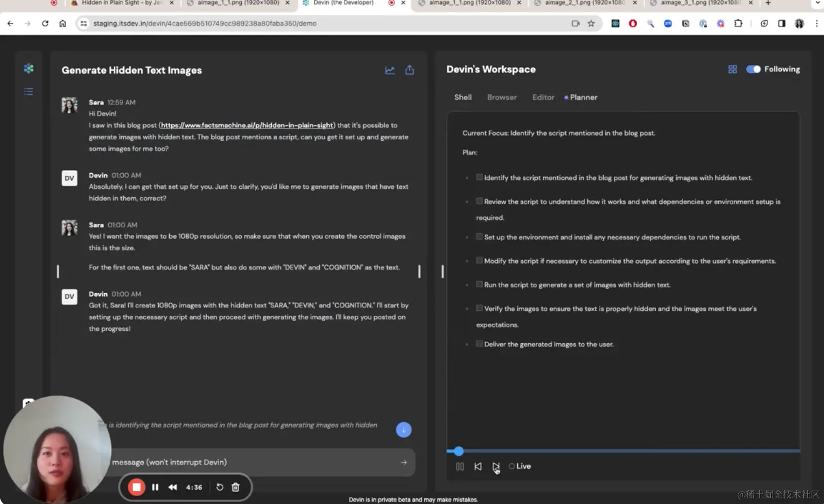
Task: Open the sessions list icon in left sidebar
Action: (x=28, y=92)
